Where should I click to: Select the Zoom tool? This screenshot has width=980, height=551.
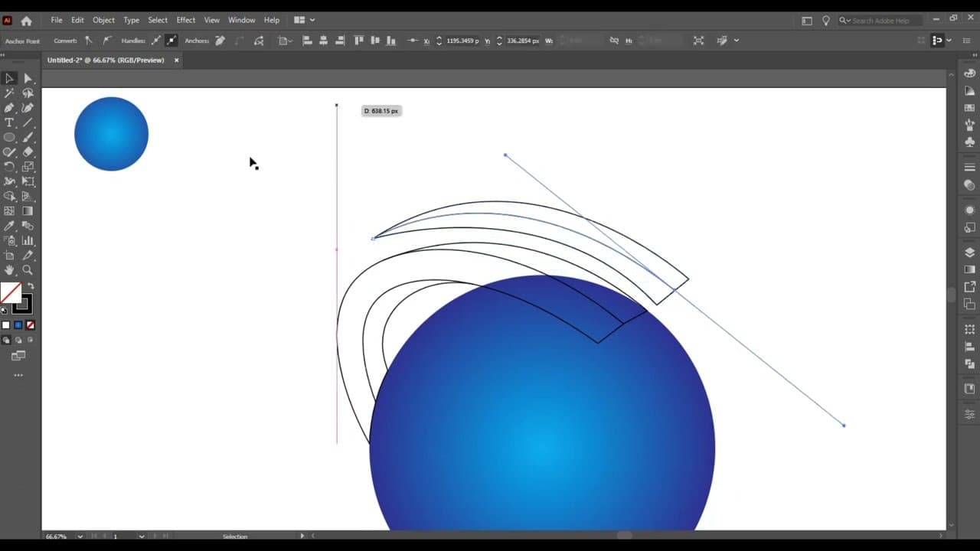tap(28, 270)
